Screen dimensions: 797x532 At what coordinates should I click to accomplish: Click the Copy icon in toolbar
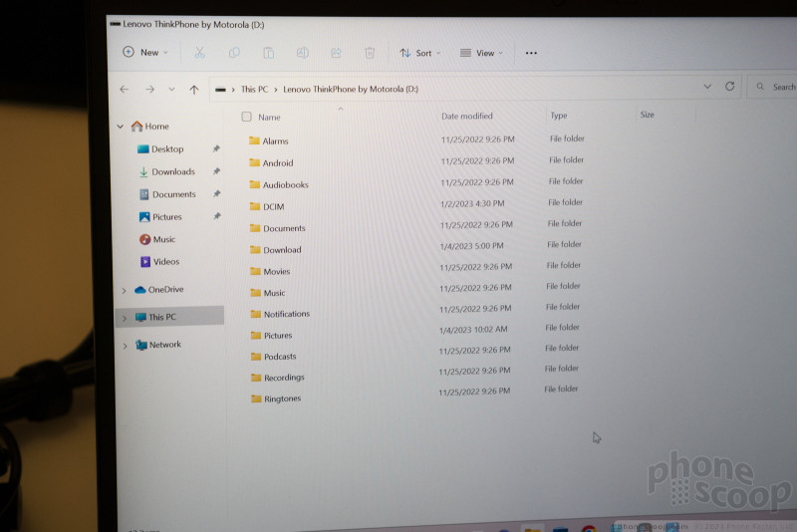click(234, 53)
